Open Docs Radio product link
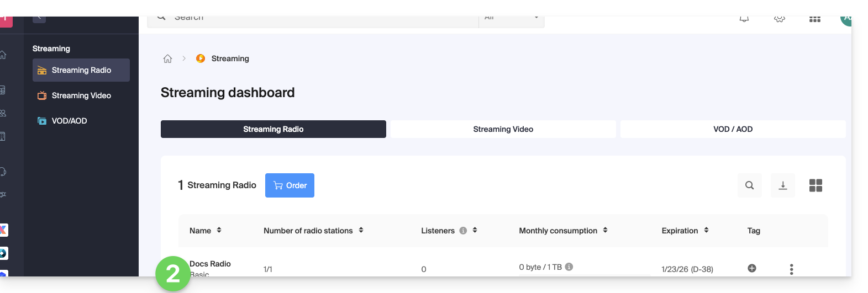868x293 pixels. 211,264
